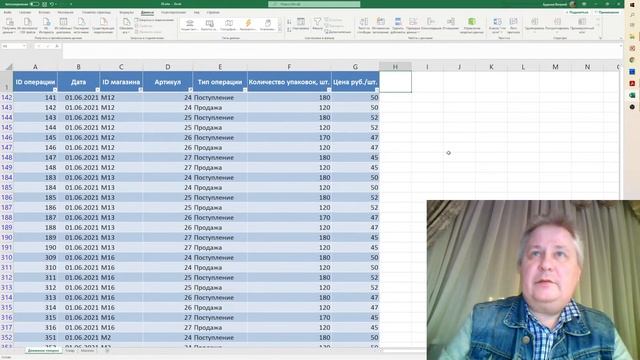The height and width of the screenshot is (360, 640).
Task: Click Forecast Sheet (Лист прогноза)
Action: pos(513,25)
